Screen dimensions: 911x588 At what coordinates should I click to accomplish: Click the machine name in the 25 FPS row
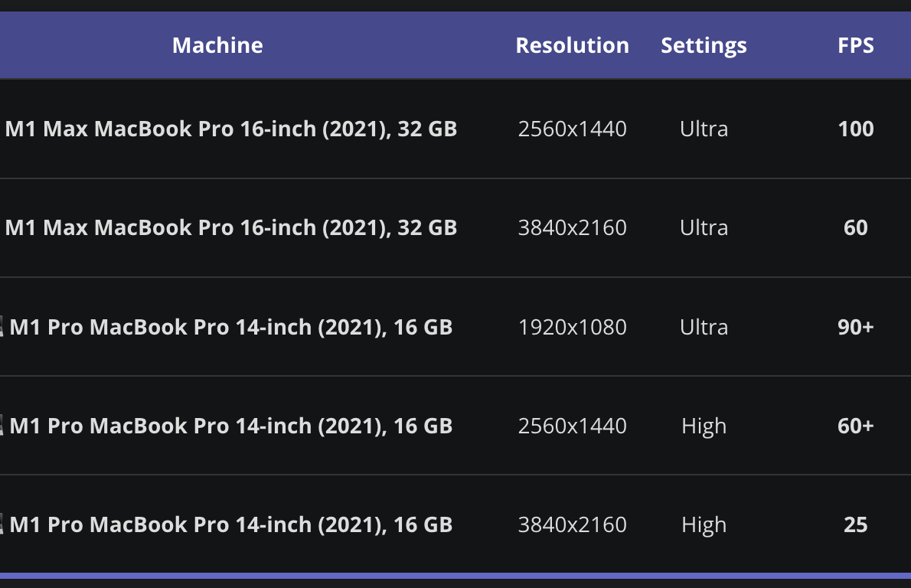pos(231,524)
